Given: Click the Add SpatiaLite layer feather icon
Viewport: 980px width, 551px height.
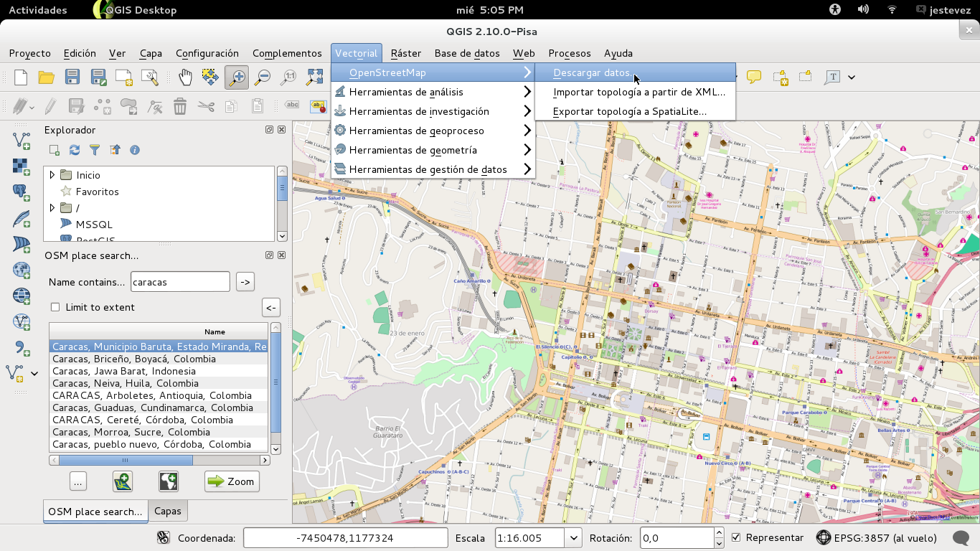Looking at the screenshot, I should tap(21, 218).
